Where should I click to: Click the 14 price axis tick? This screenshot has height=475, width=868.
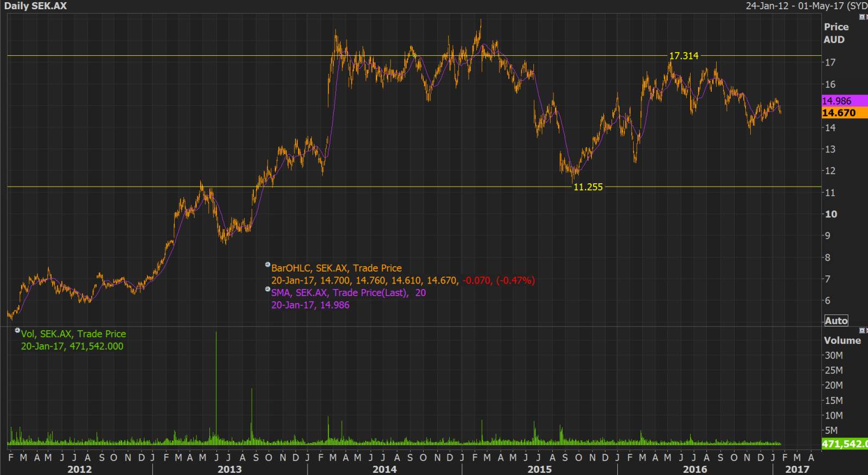[830, 127]
